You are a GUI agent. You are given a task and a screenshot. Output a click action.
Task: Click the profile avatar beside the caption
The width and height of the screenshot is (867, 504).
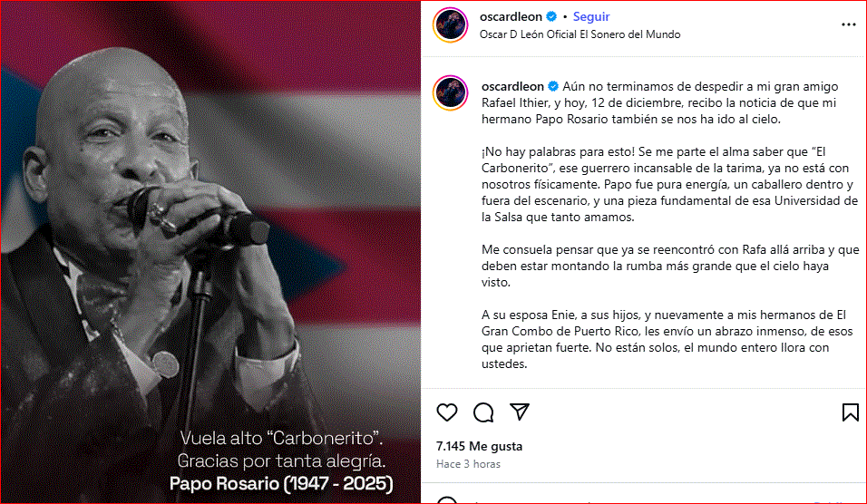[451, 92]
